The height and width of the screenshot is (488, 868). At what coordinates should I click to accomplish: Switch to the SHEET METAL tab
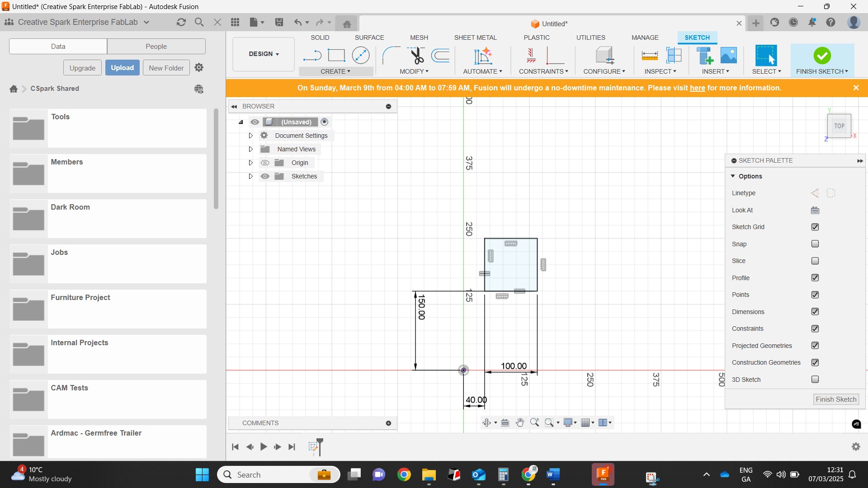tap(476, 38)
